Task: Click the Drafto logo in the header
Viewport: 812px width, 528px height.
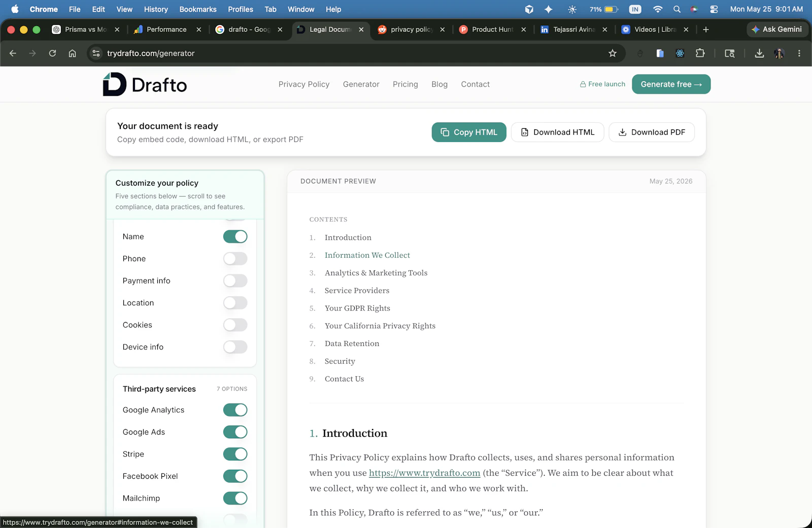Action: [x=145, y=84]
